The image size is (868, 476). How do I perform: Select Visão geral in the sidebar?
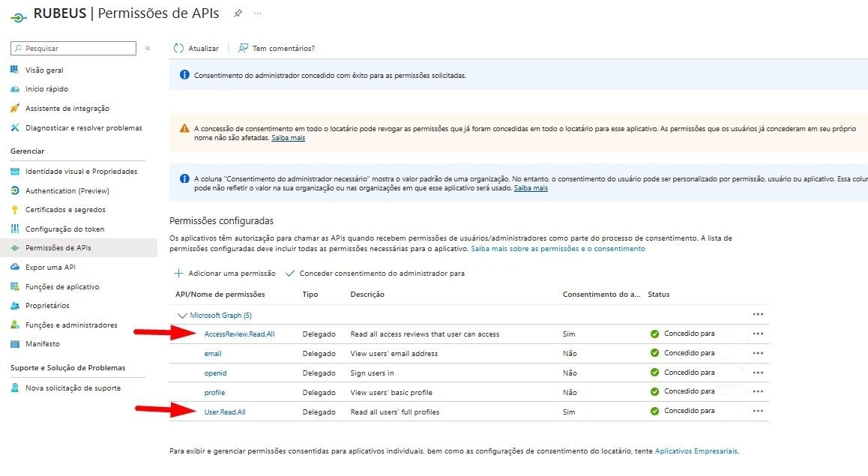(x=44, y=70)
